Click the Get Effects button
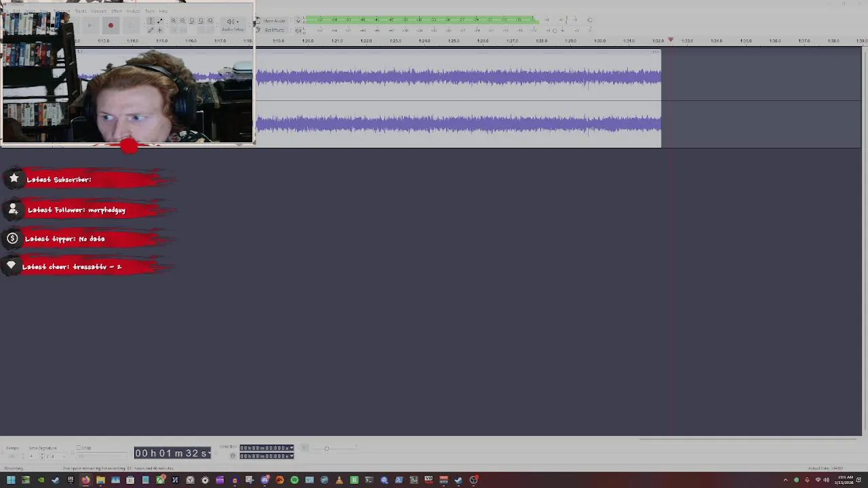Screen dimensions: 868x488 coord(271,30)
